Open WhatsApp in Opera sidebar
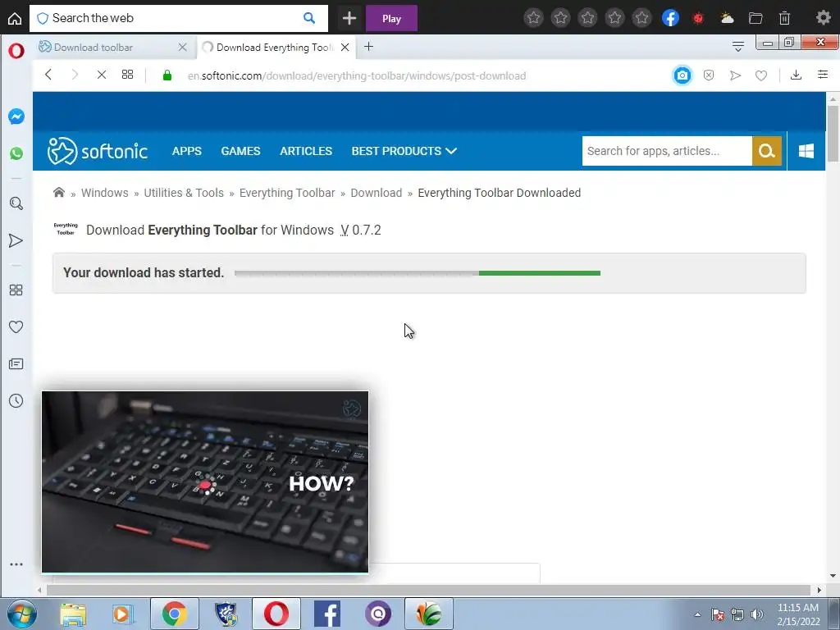The width and height of the screenshot is (840, 630). tap(16, 153)
